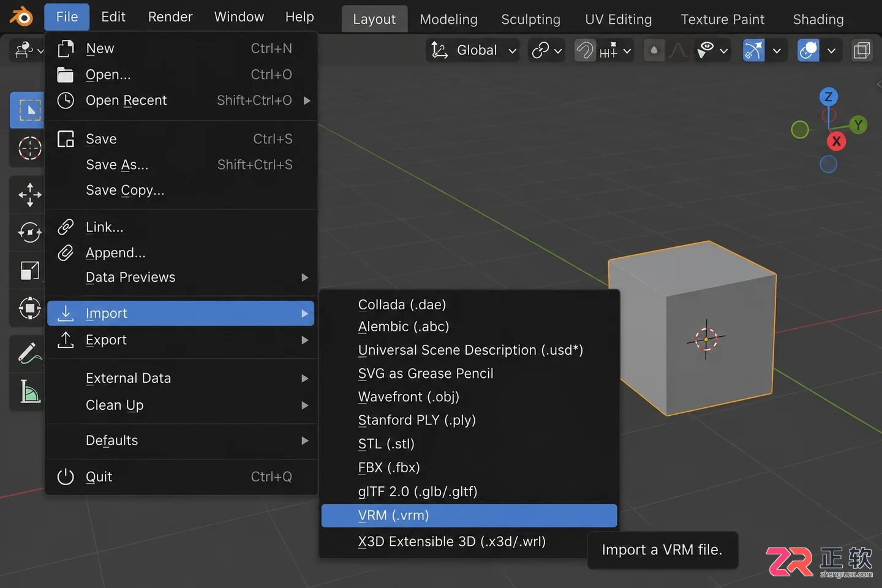
Task: Open gizmo options dropdown arrow
Action: click(777, 50)
